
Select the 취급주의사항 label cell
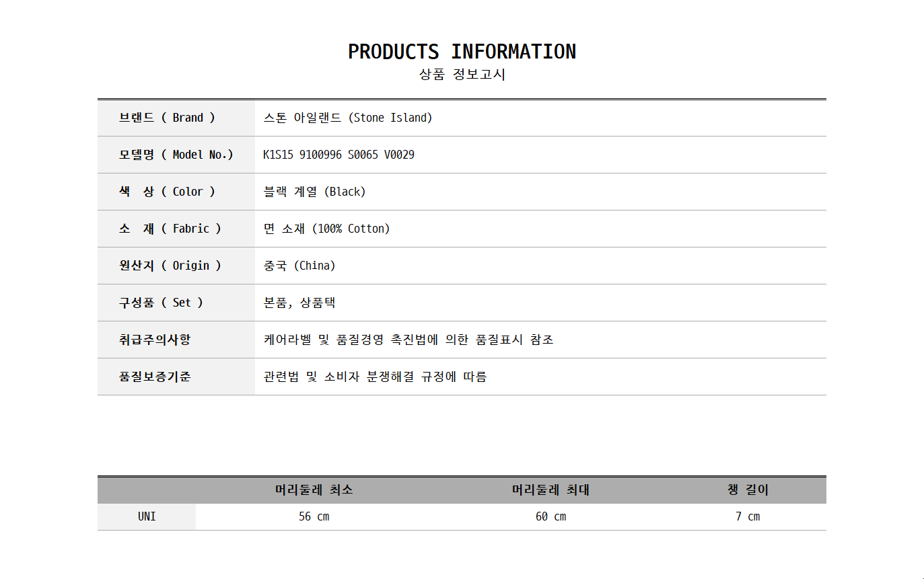[155, 340]
